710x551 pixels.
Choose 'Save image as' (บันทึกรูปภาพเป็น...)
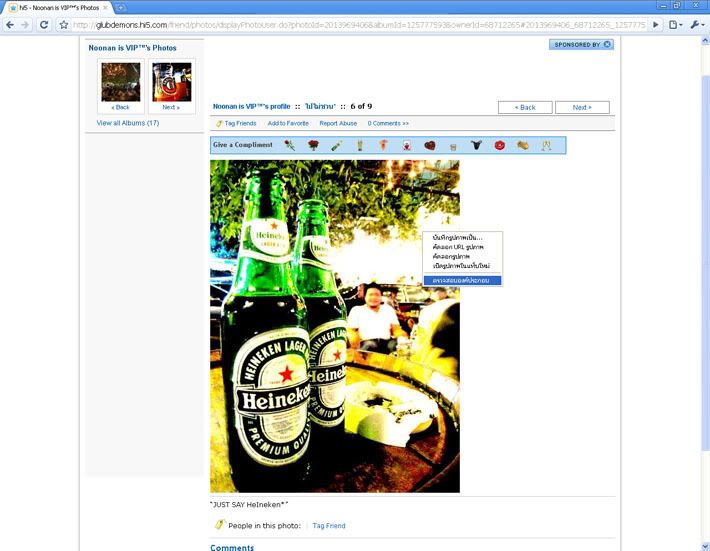[462, 238]
